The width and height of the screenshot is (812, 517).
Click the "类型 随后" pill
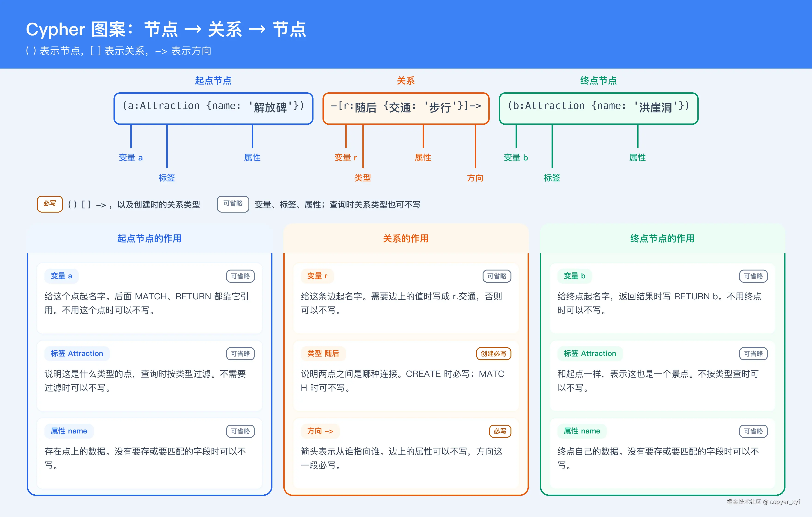pos(323,353)
